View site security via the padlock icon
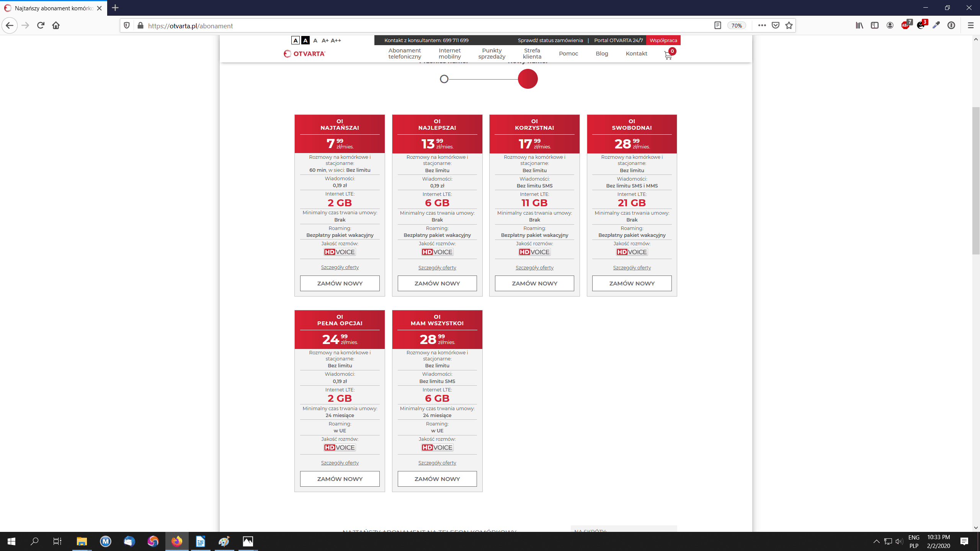This screenshot has width=980, height=551. click(x=140, y=26)
